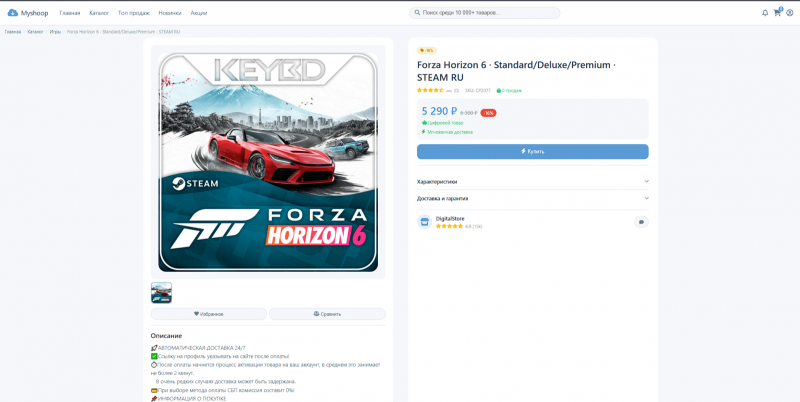Screen dimensions: 800x402
Task: Click the DigitalStore seller star rating
Action: pos(449,226)
